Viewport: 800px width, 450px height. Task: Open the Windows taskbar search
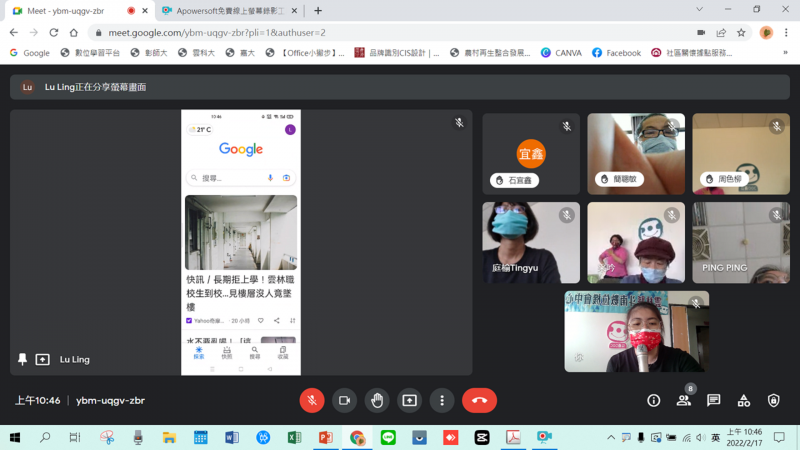point(45,437)
